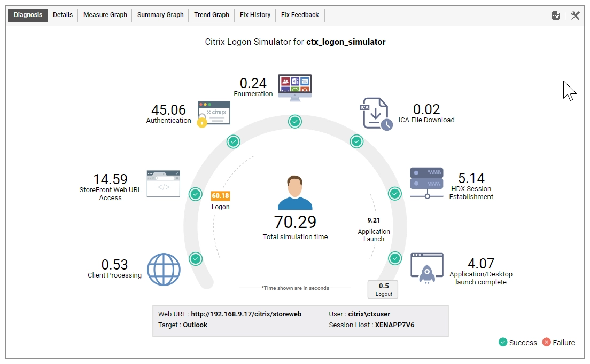Click the Client Processing success checkmark
This screenshot has width=590, height=364.
coord(195,259)
